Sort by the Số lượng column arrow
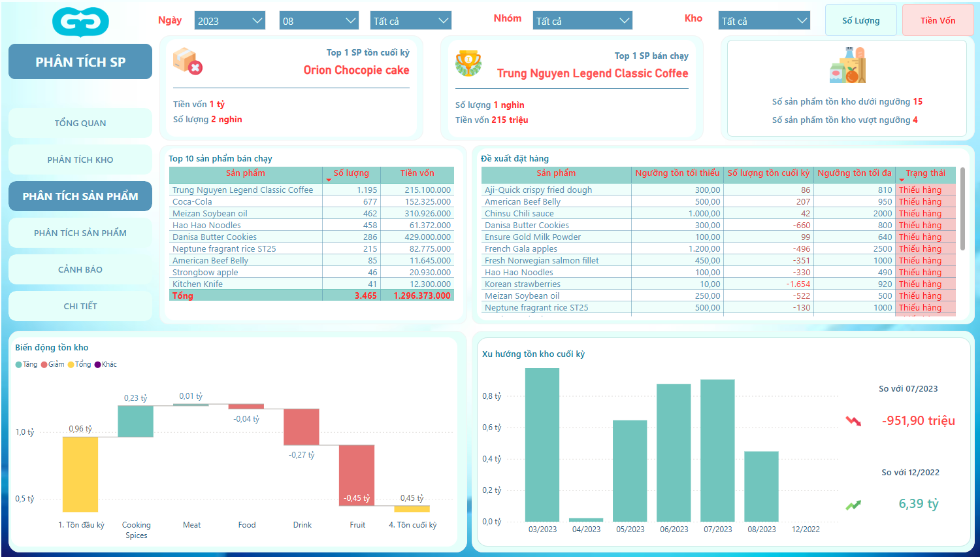The height and width of the screenshot is (557, 980). coord(329,180)
